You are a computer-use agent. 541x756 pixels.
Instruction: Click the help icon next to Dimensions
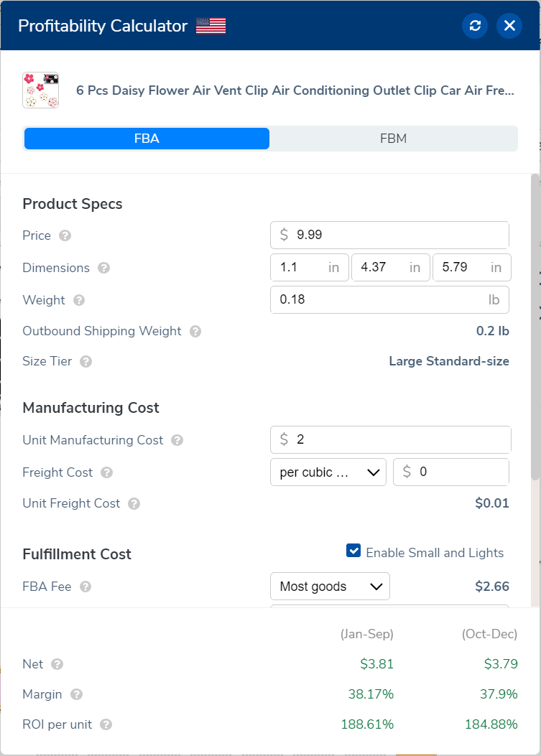click(103, 268)
